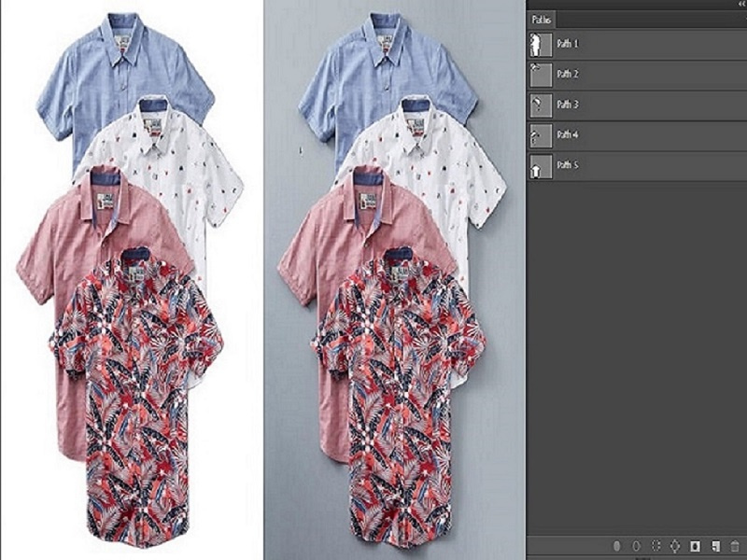Click the Path 3 thumbnail preview
This screenshot has height=560, width=747.
pos(538,105)
